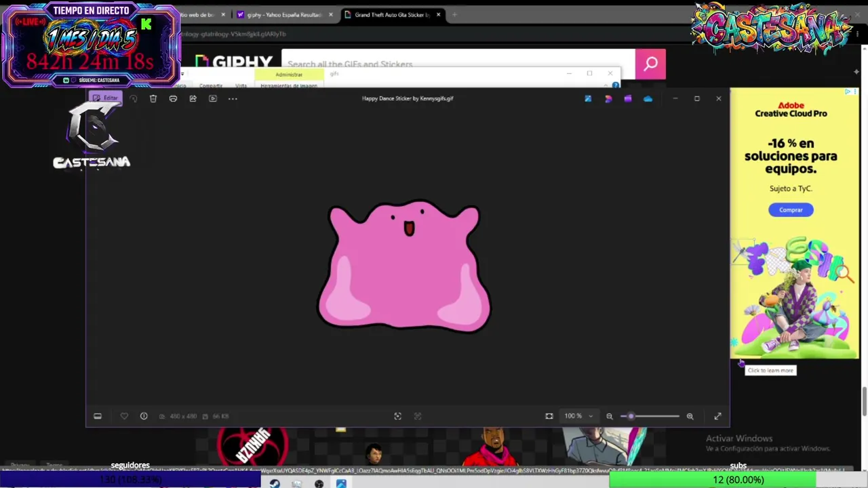Print the image from Photos toolbar
Screen dimensions: 868x488
[173, 99]
